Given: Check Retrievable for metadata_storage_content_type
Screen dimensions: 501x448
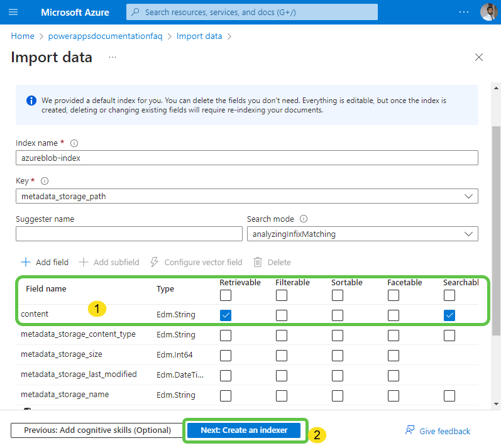Looking at the screenshot, I should click(226, 336).
